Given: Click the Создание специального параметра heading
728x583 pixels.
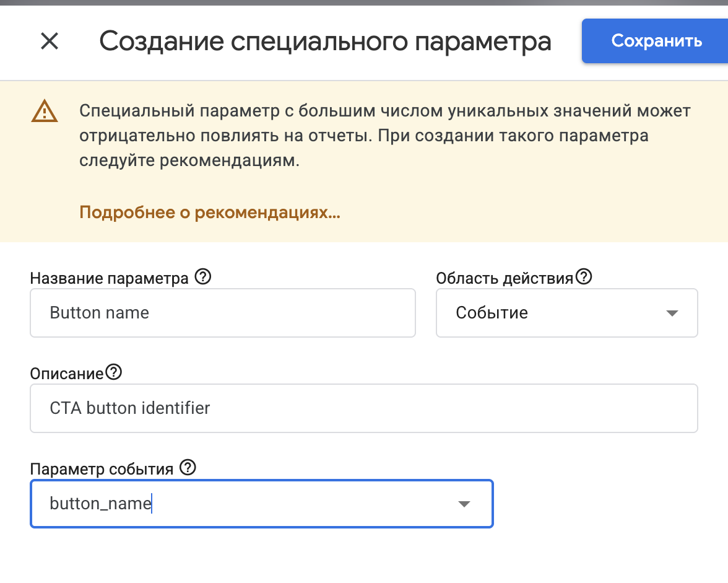Looking at the screenshot, I should tap(326, 42).
